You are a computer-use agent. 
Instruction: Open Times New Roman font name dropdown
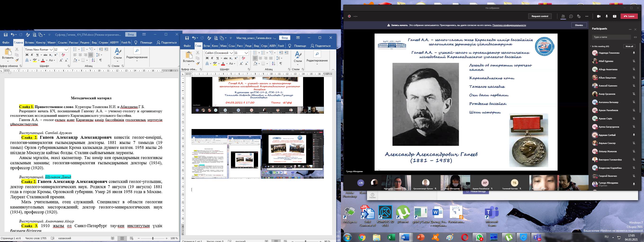[51, 50]
